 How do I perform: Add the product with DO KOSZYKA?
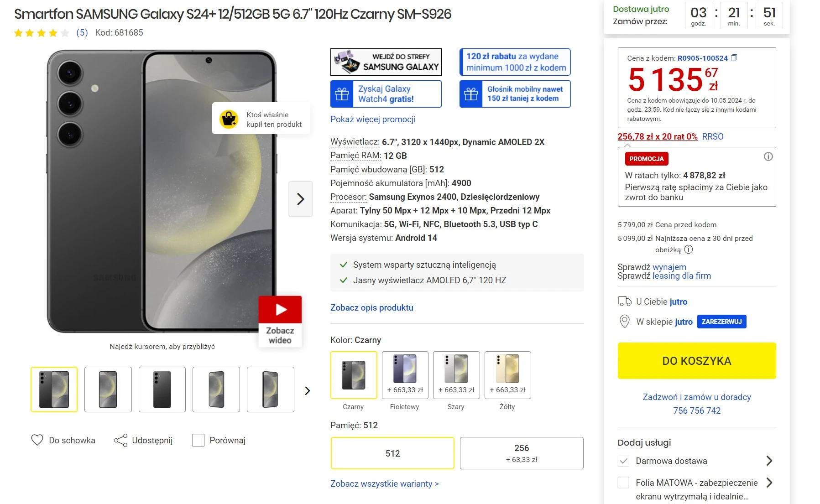point(697,361)
